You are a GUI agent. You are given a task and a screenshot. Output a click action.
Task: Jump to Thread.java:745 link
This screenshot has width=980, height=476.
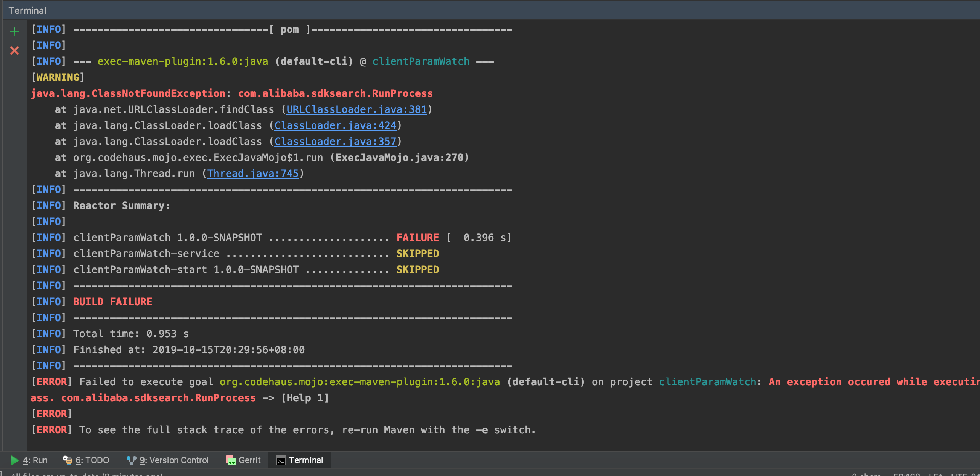click(252, 174)
